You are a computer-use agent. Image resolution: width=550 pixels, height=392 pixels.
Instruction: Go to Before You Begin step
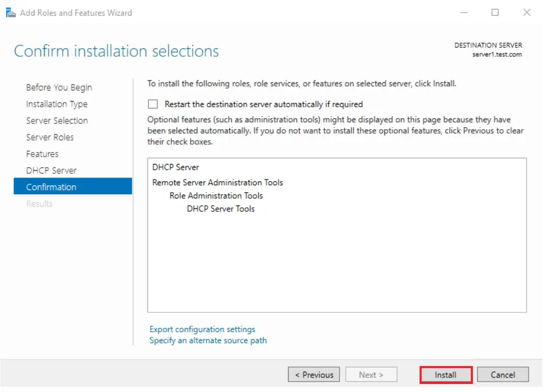[x=59, y=88]
